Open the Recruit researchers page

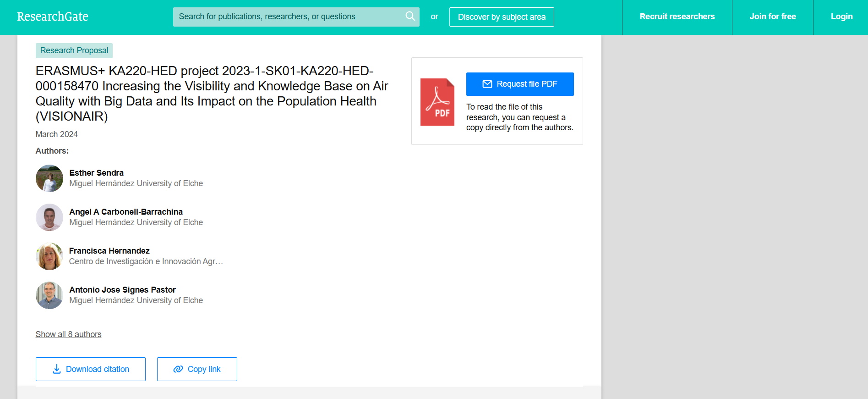coord(677,17)
